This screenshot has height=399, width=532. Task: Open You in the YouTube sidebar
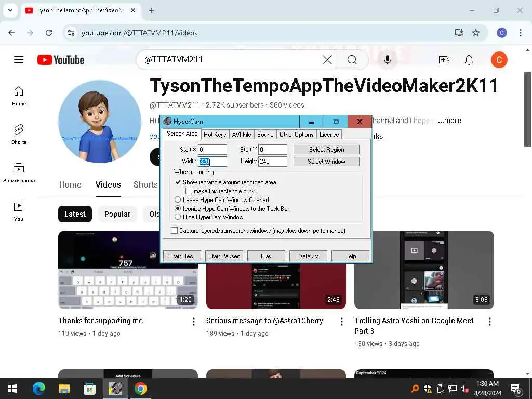click(x=19, y=211)
